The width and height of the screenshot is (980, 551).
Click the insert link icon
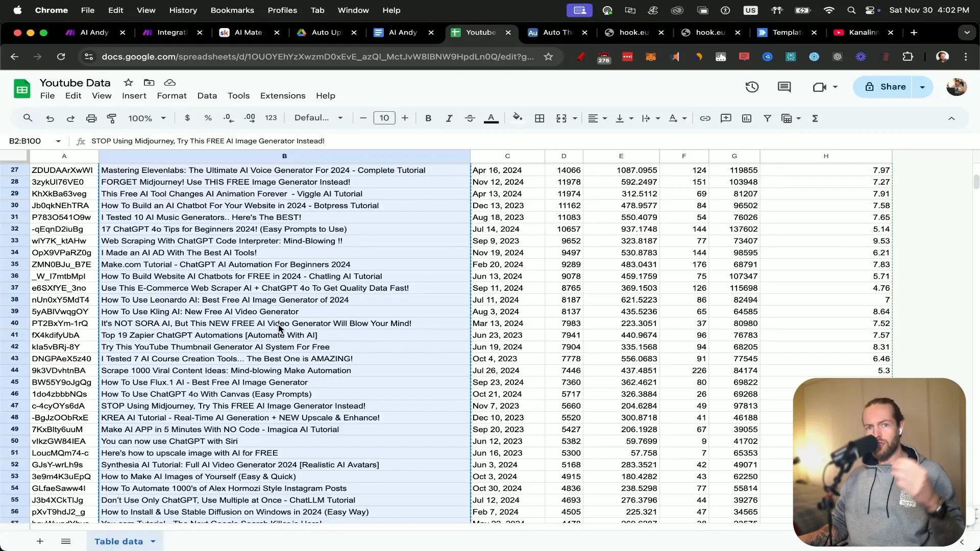tap(705, 118)
